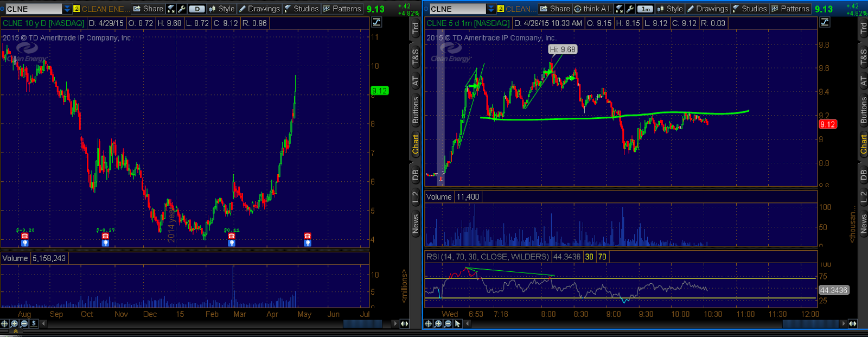Open Drawings menu on right chart
The width and height of the screenshot is (868, 337).
(707, 9)
